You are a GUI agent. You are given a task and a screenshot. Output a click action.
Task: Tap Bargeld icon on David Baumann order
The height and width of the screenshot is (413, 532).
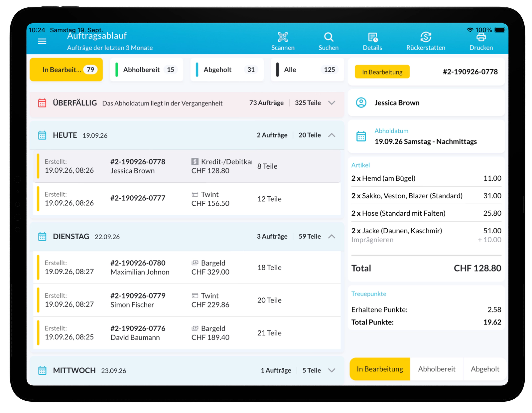[195, 328]
